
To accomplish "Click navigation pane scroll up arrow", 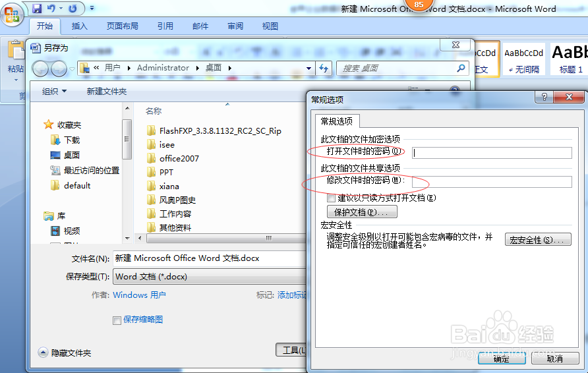I will [x=127, y=108].
